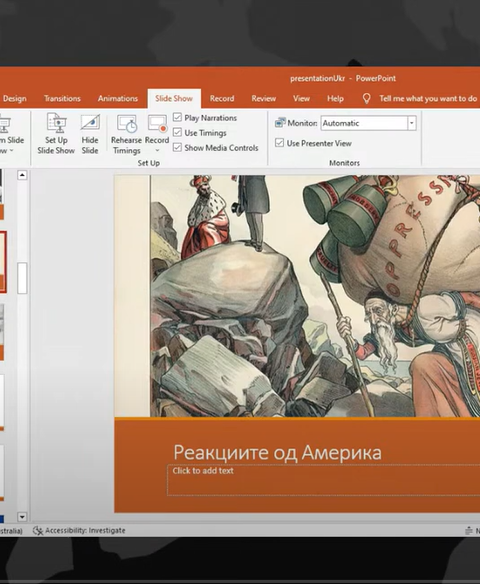Open the Animations tab
Viewport: 480px width, 584px height.
click(x=118, y=98)
